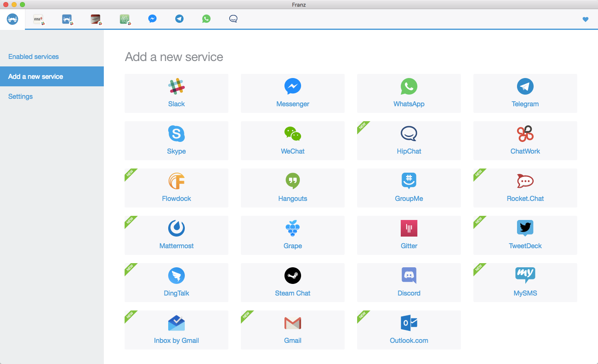Switch to the Slack tab with green atom icon

coord(125,20)
